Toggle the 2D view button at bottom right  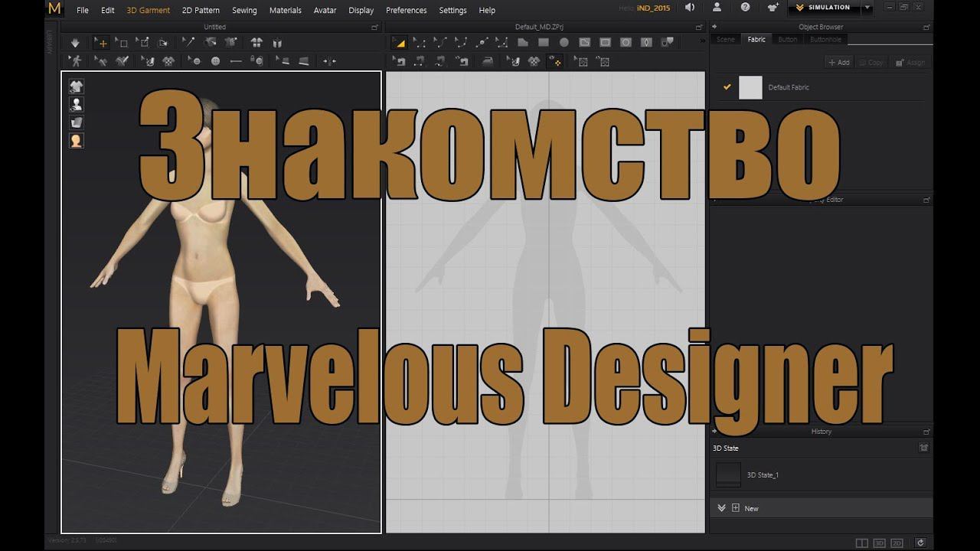(897, 543)
